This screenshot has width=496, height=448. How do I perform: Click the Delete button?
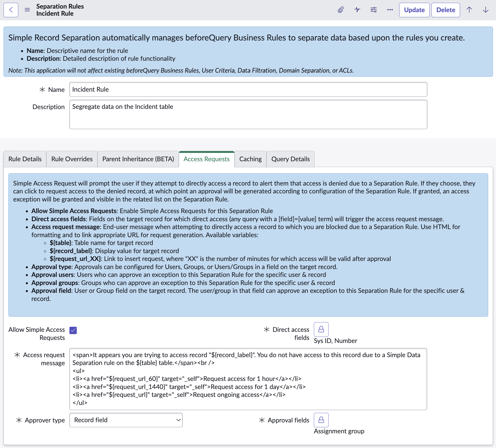(446, 10)
